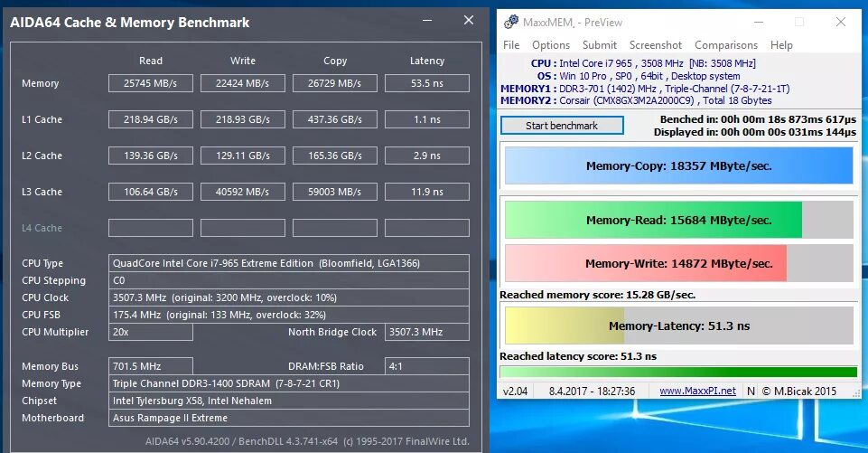Click L3 Cache Read 106.64 GB/s
The image size is (868, 453).
[151, 192]
